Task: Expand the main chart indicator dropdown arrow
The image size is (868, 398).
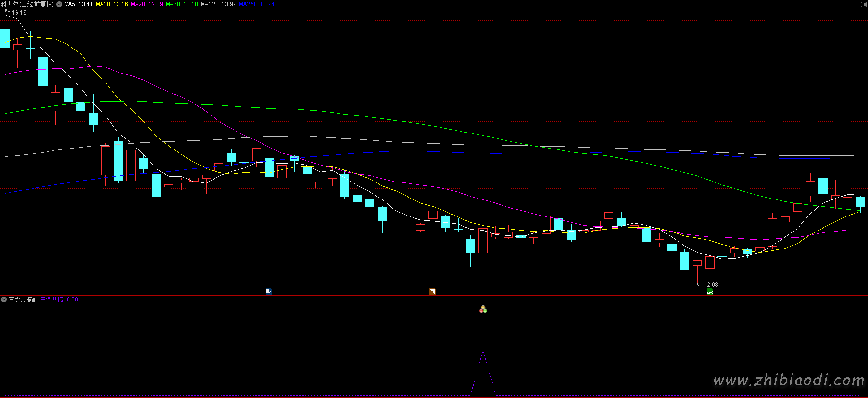Action: (59, 4)
